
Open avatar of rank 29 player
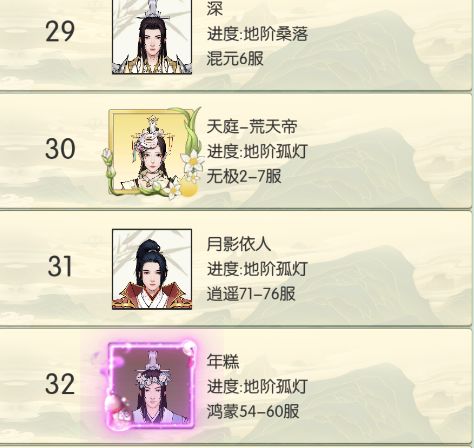pyautogui.click(x=152, y=37)
